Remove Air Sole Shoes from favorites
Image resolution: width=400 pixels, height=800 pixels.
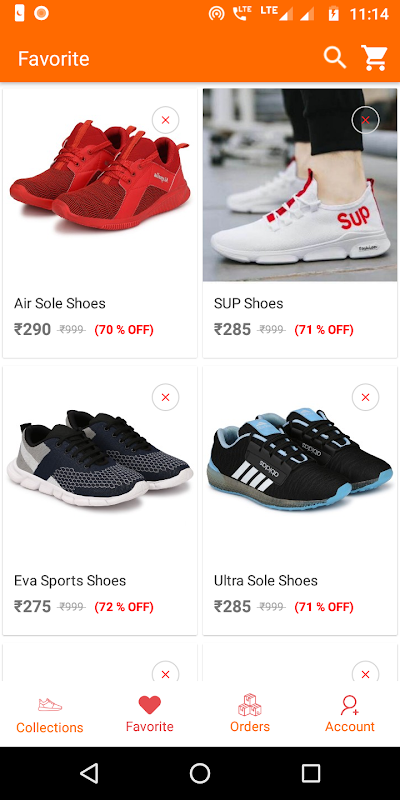click(165, 120)
